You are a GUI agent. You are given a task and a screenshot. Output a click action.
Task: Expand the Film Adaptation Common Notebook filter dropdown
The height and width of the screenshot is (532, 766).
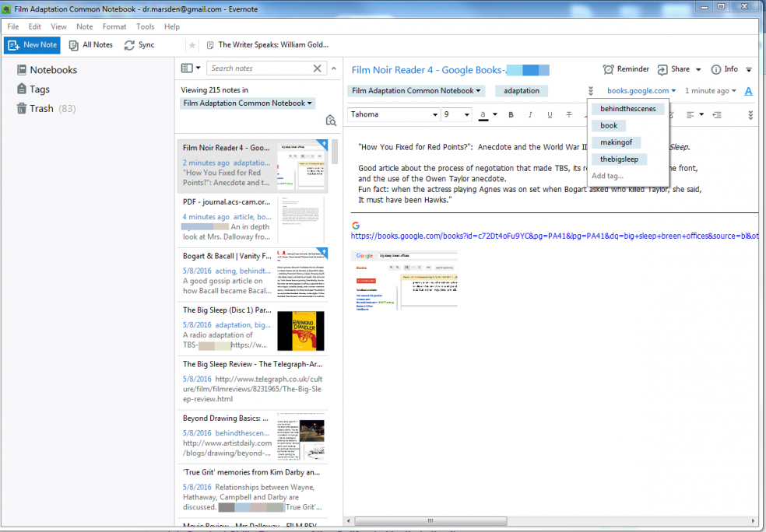click(248, 103)
